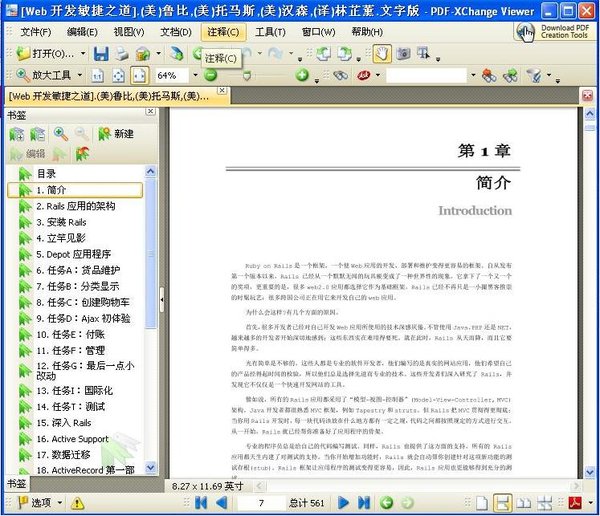Select bookmark 5. Depot 应用程序
600x516 pixels.
tap(73, 255)
